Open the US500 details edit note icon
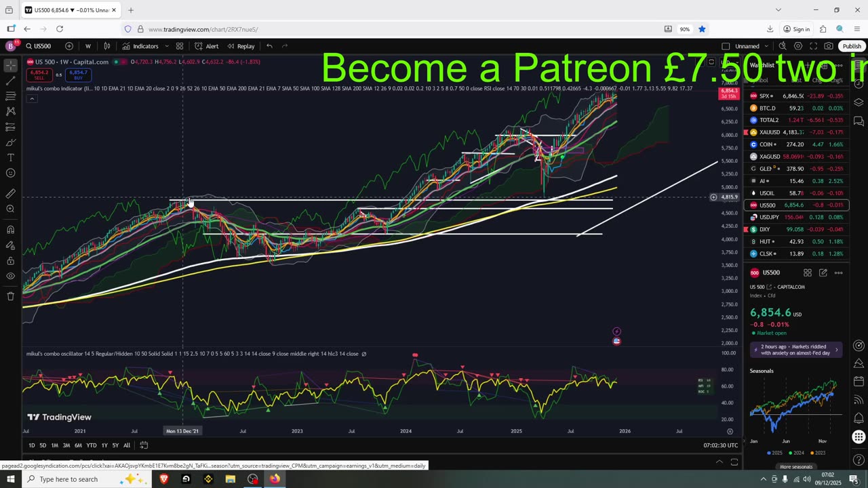The width and height of the screenshot is (868, 488). [823, 272]
